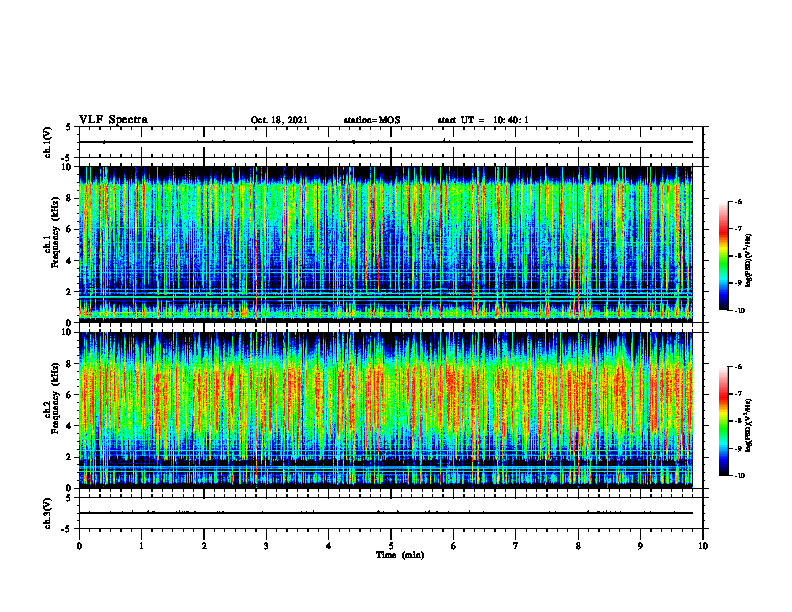Click the ch.1 spectrogram color bar
This screenshot has width=792, height=612.
coord(723,256)
